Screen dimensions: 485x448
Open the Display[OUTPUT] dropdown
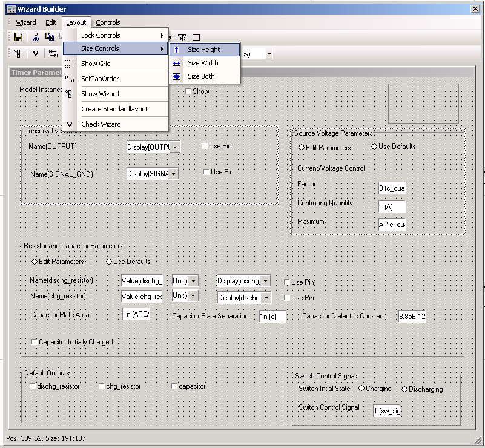tap(175, 147)
